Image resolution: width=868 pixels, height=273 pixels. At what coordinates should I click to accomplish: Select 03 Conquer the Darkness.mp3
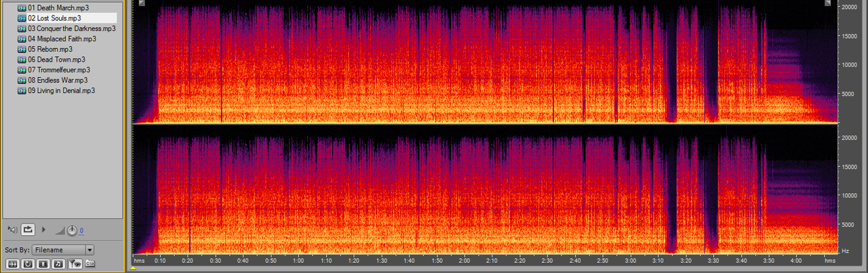coord(71,28)
